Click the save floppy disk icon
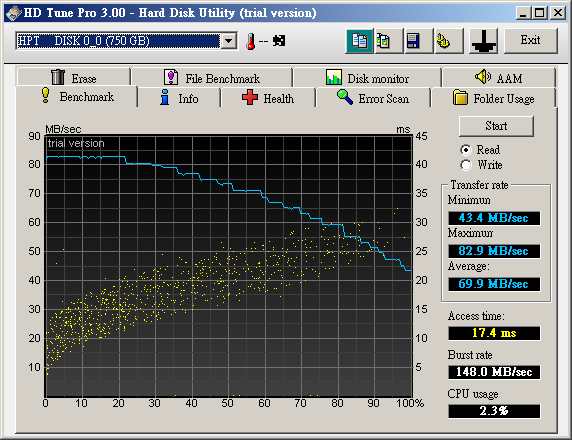Image resolution: width=572 pixels, height=440 pixels. point(419,41)
